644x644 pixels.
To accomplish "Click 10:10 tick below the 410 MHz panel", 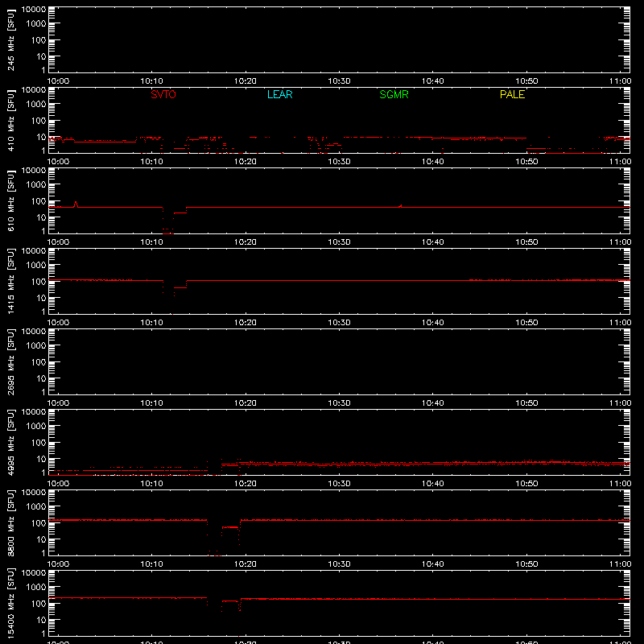I will click(152, 162).
